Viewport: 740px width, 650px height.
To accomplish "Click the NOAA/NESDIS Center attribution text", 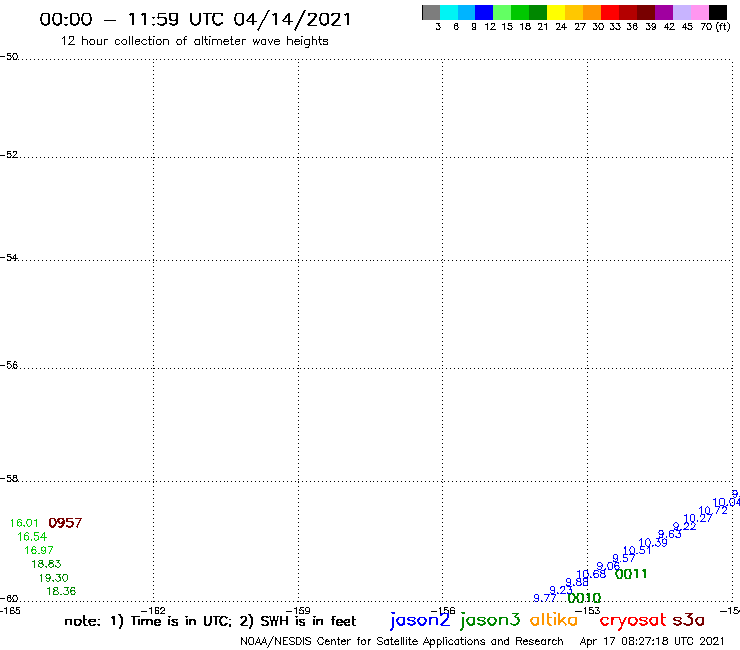I will (402, 642).
